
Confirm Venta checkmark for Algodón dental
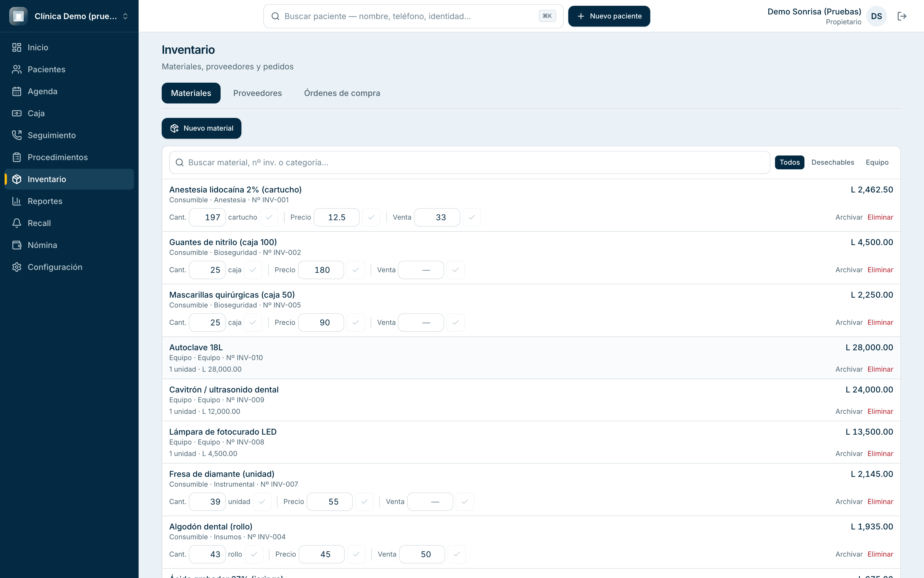457,554
